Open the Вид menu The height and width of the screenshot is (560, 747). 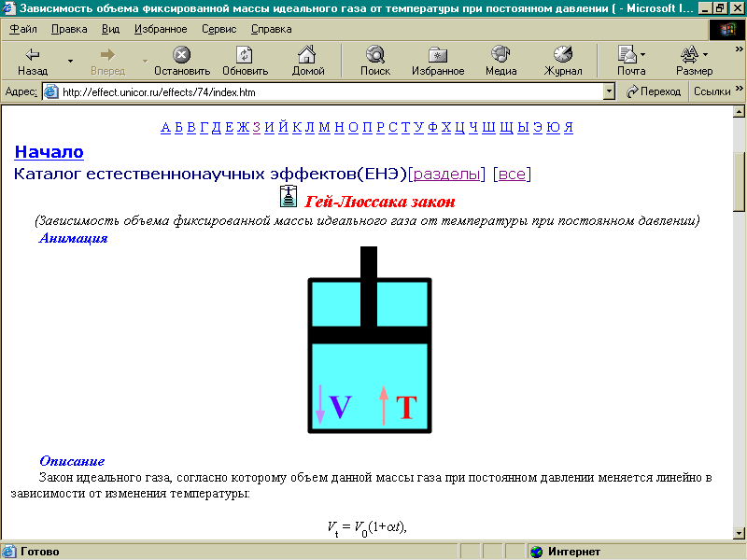110,29
